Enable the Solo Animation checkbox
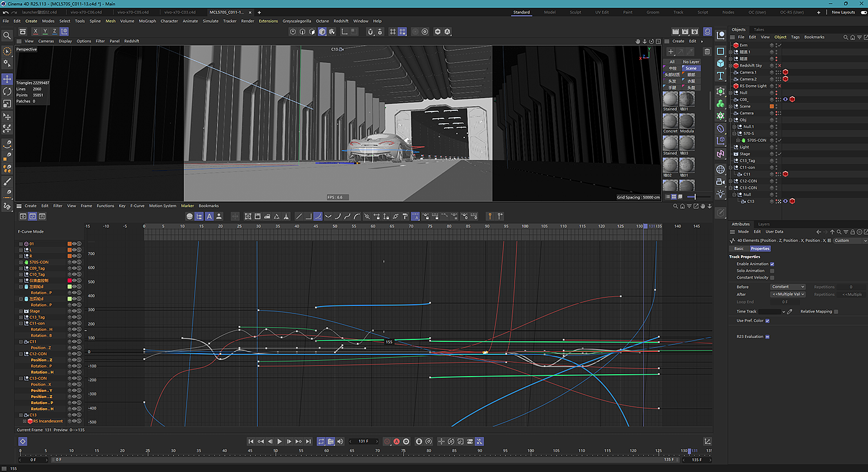 [x=772, y=271]
